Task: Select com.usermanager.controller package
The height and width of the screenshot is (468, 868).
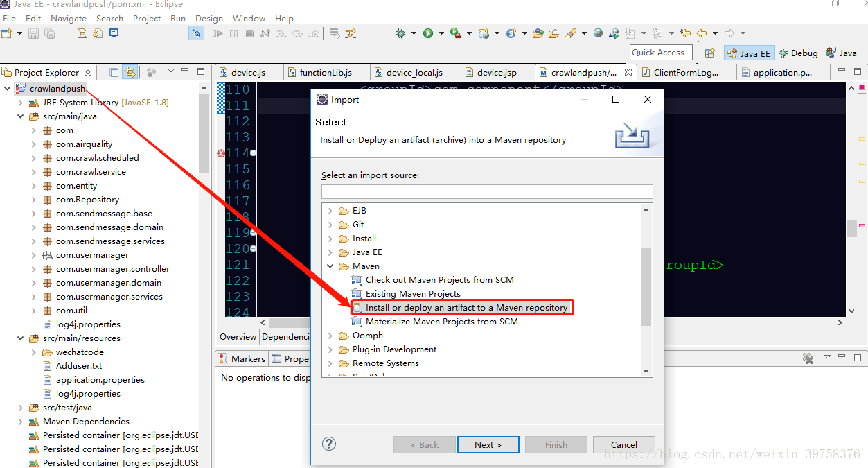Action: pyautogui.click(x=113, y=269)
